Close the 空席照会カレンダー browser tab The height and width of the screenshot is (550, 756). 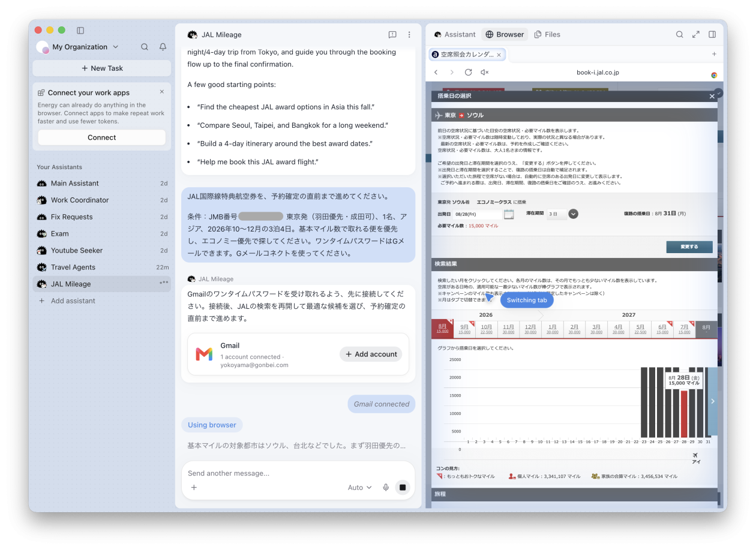499,55
